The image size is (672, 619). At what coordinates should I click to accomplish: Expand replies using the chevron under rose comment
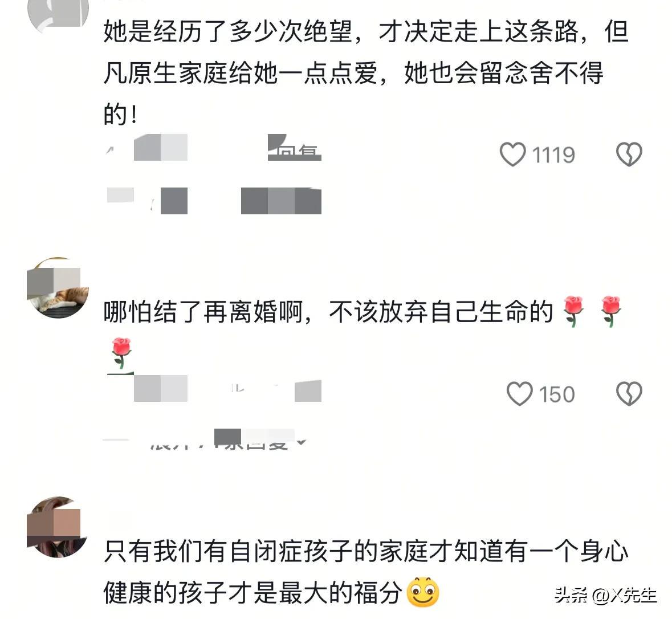[302, 442]
